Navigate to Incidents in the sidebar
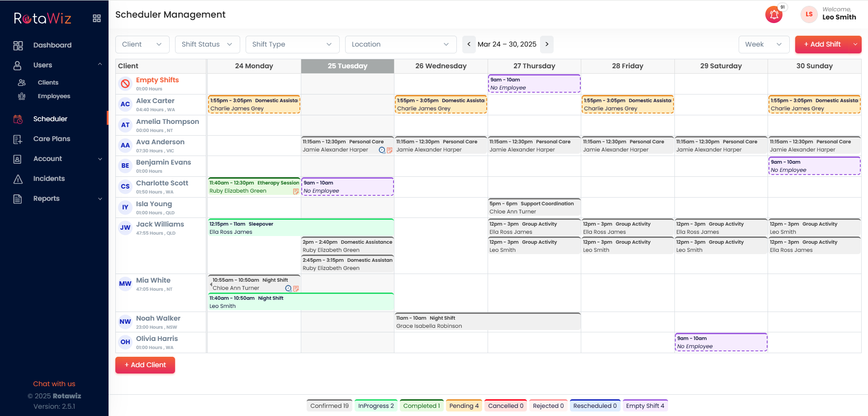This screenshot has height=416, width=868. tap(49, 179)
